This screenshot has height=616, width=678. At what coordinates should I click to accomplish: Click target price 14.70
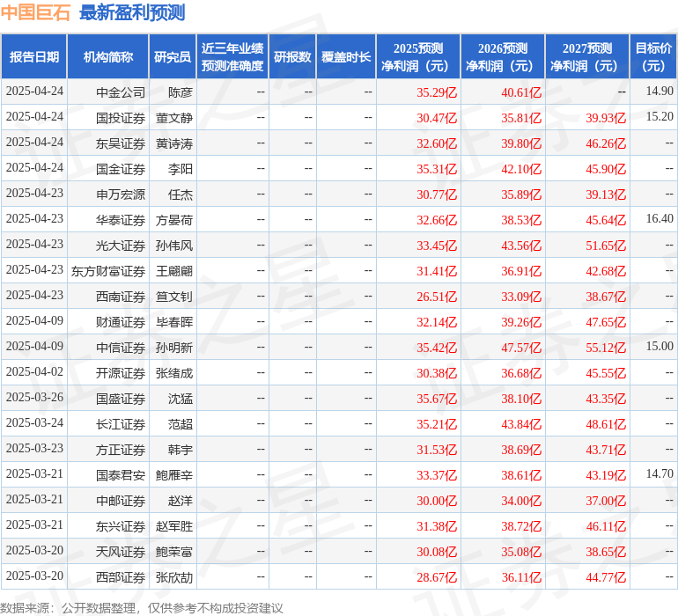[660, 473]
